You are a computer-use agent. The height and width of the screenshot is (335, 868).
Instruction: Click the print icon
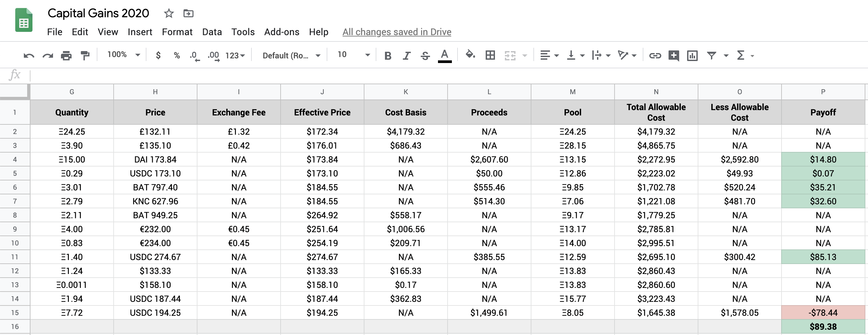tap(66, 55)
